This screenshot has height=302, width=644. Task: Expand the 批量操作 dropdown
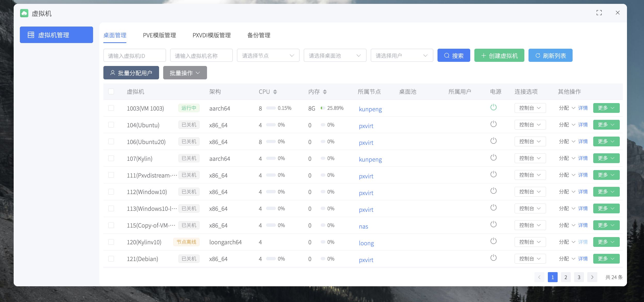pos(185,73)
